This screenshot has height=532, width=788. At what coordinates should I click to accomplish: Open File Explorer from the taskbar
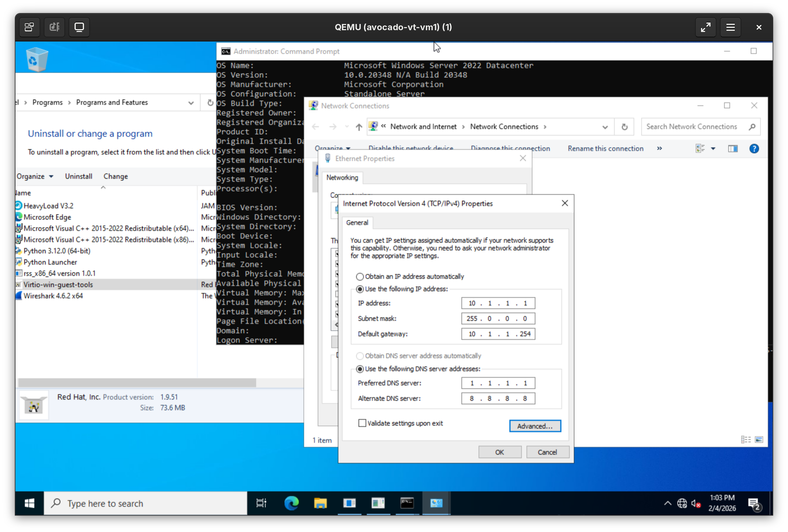(x=320, y=503)
